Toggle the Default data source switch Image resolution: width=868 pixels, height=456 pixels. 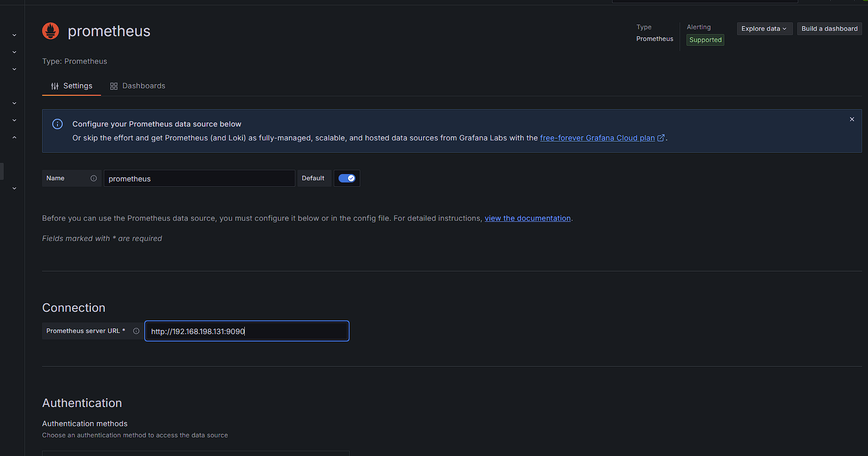point(347,178)
